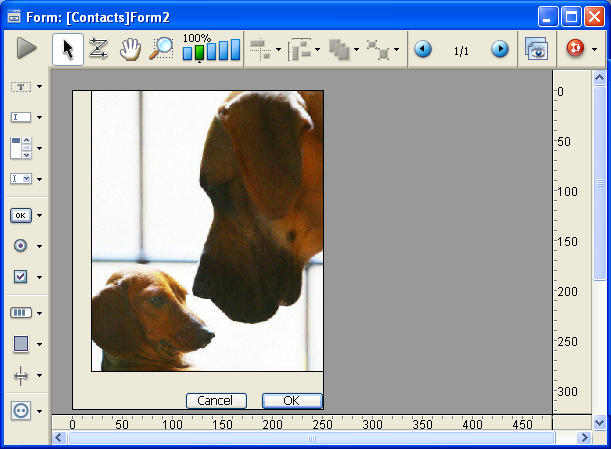Select the rectangle shape tool
This screenshot has width=611, height=449.
click(21, 344)
